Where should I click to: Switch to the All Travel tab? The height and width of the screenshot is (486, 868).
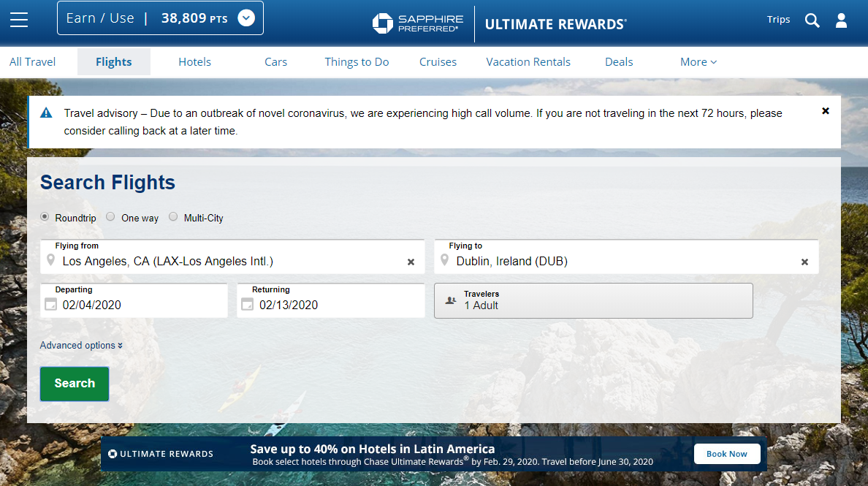pyautogui.click(x=33, y=62)
